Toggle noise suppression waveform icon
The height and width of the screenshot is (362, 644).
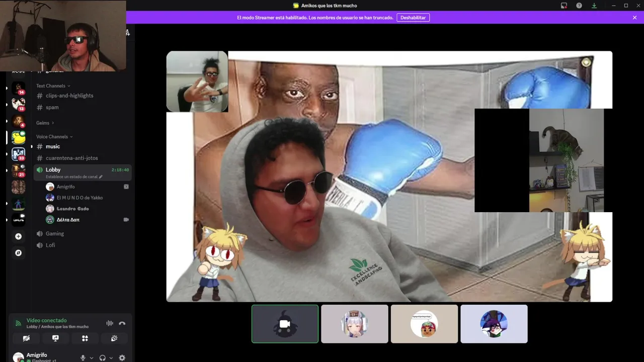(x=109, y=323)
